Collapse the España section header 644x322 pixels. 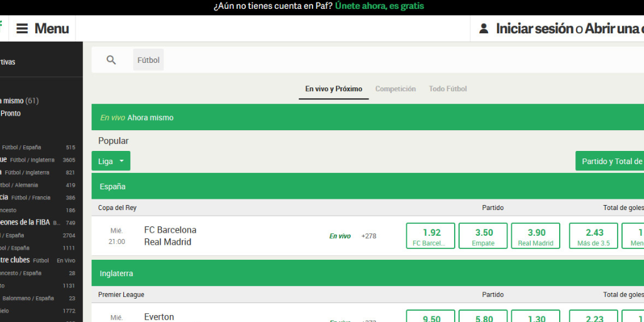367,186
